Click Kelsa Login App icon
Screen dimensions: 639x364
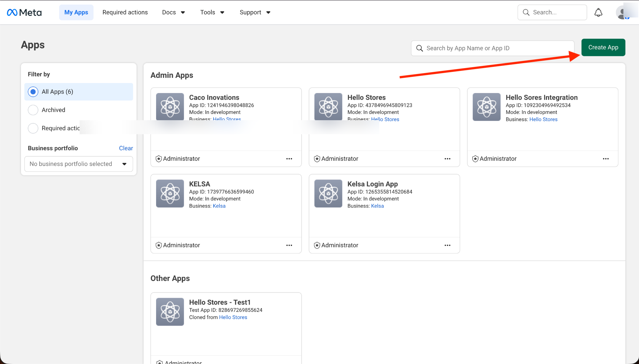tap(328, 193)
